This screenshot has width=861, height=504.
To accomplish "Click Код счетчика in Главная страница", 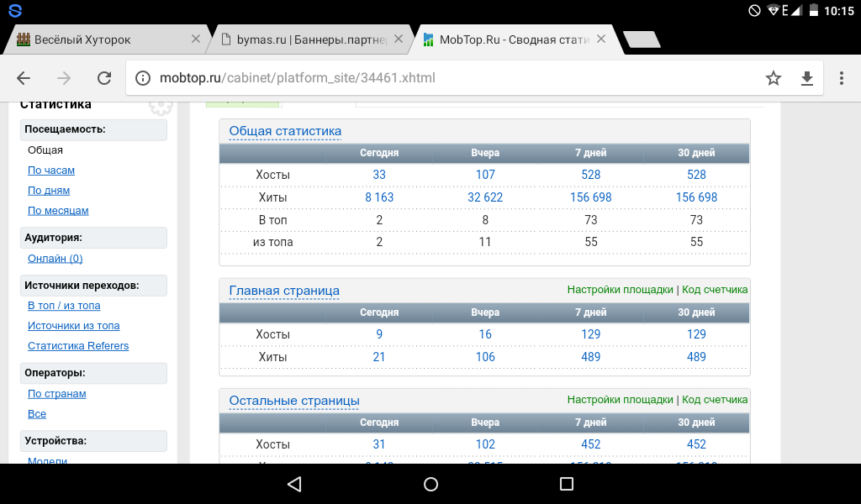I will point(715,290).
